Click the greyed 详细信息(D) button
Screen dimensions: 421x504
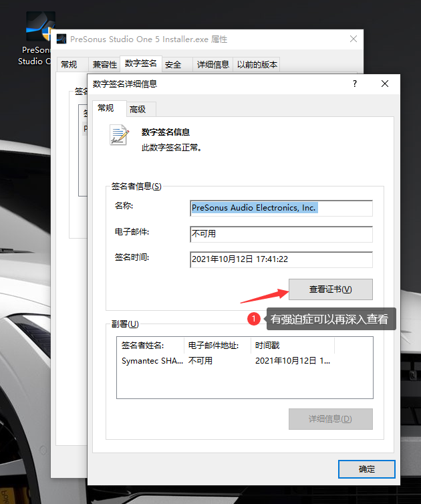[x=331, y=419]
